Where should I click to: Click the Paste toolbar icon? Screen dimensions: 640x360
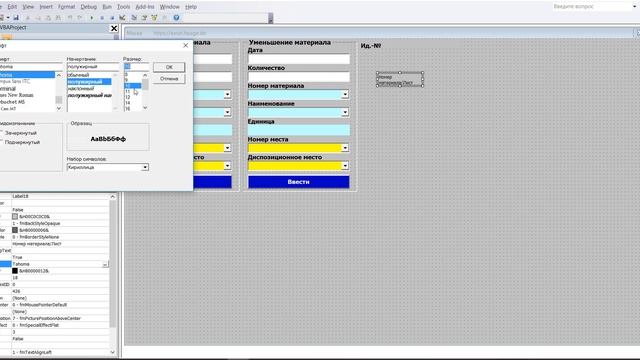pyautogui.click(x=48, y=18)
